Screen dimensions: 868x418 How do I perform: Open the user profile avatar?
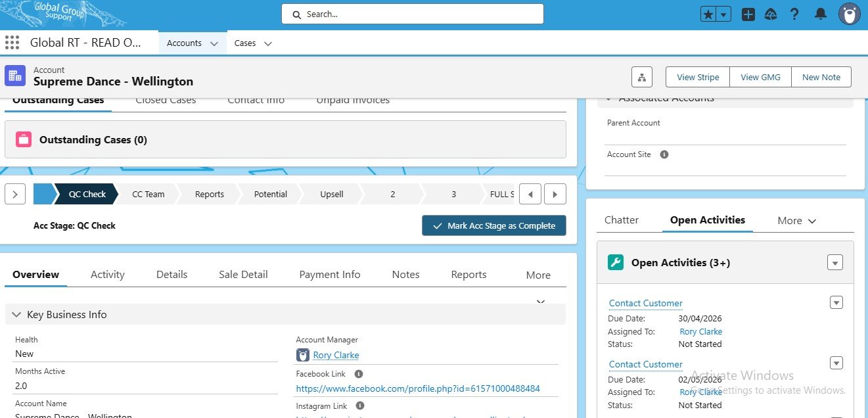coord(849,14)
